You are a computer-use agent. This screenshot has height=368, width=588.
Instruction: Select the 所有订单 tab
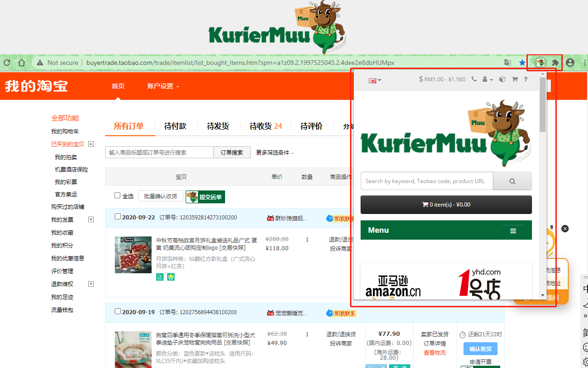coord(129,126)
